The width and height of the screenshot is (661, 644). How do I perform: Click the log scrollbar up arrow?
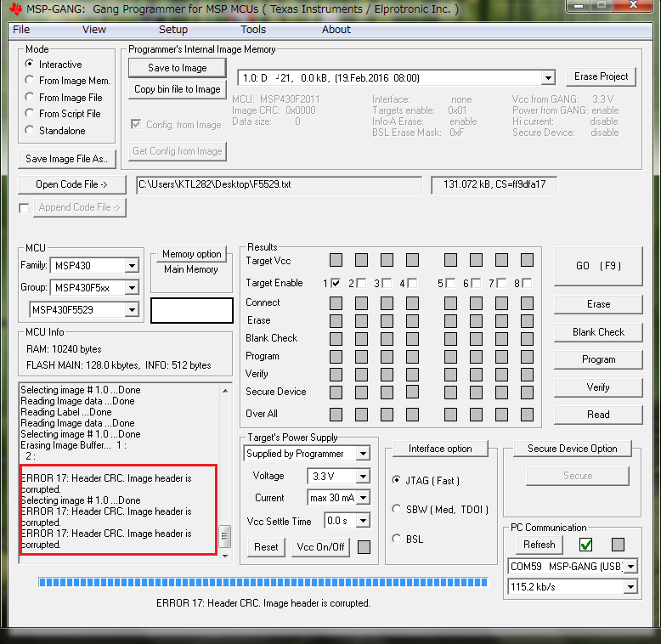[x=225, y=391]
